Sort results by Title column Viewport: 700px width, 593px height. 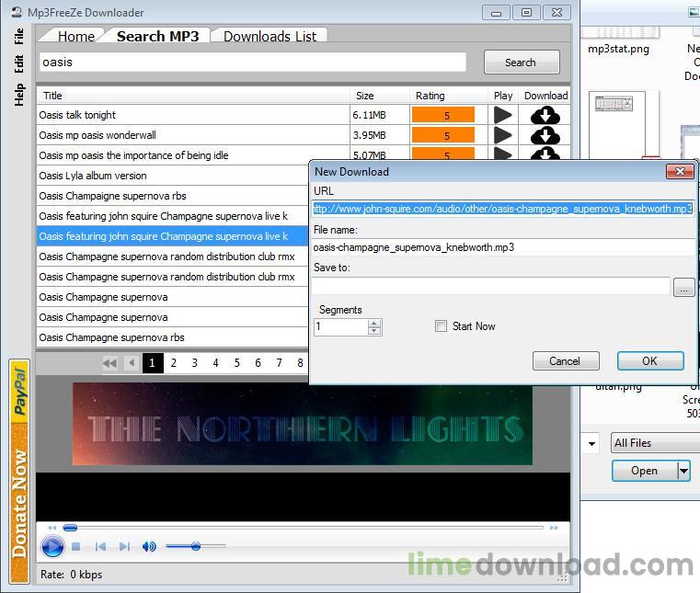coord(193,96)
